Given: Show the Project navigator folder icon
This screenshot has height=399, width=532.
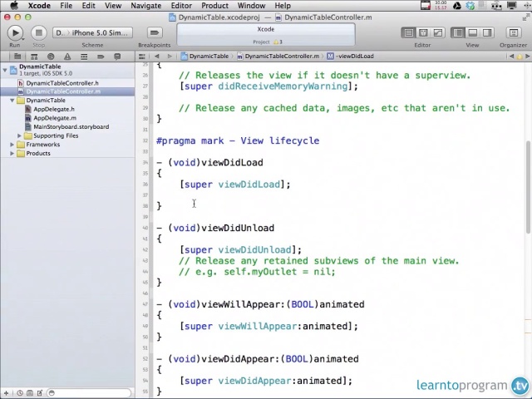Looking at the screenshot, I should pyautogui.click(x=17, y=57).
